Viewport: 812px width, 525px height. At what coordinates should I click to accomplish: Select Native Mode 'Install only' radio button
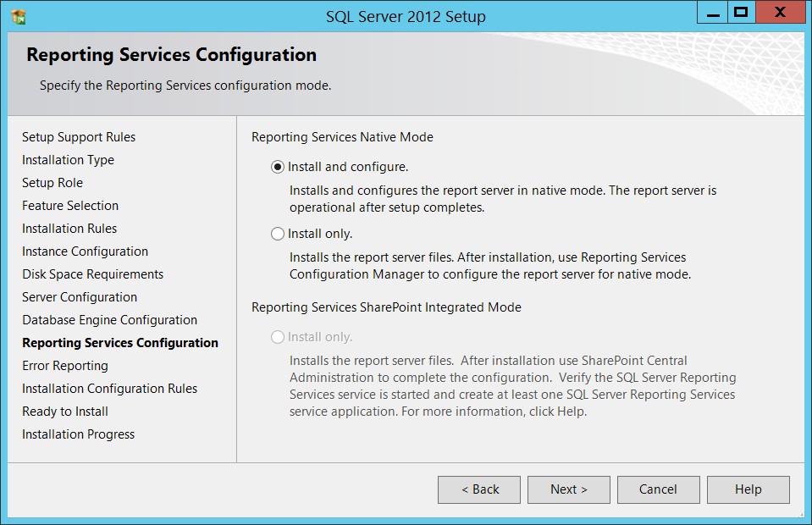278,234
